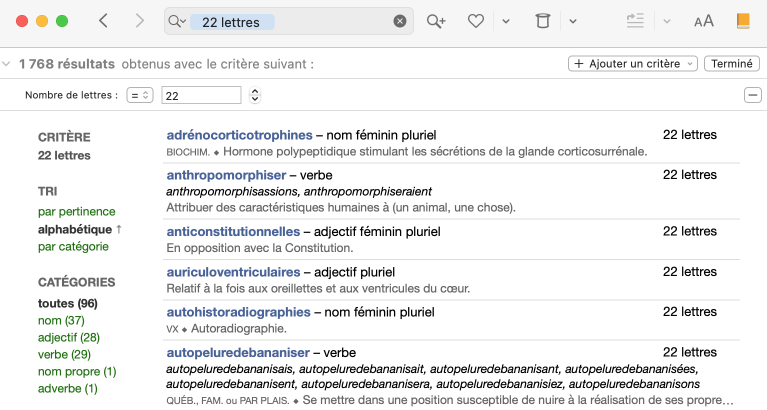Open the search magnifier options menu
767x410 pixels.
point(177,21)
